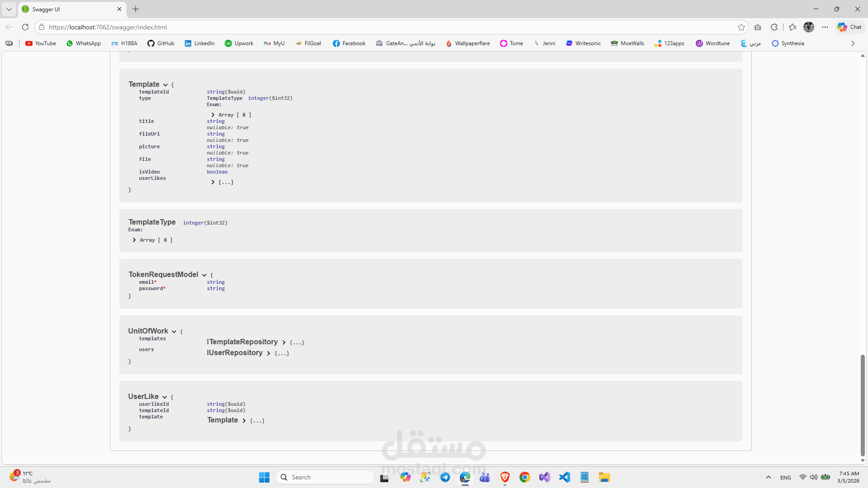Image resolution: width=868 pixels, height=488 pixels.
Task: Open the Copilot Chat button
Action: 849,27
